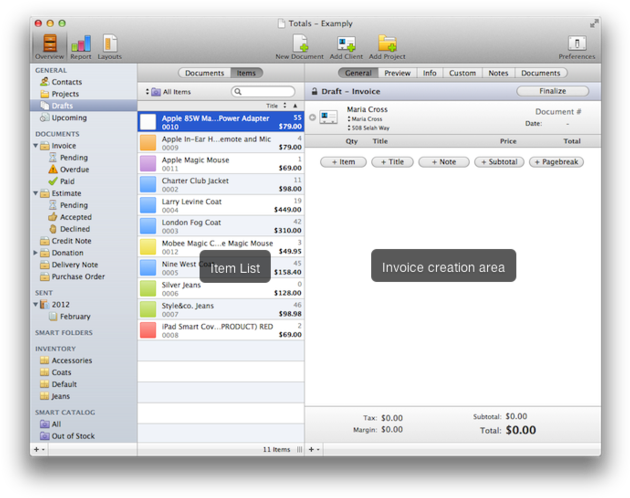Select the London Fog Coat item row
The width and height of the screenshot is (630, 498).
click(221, 226)
